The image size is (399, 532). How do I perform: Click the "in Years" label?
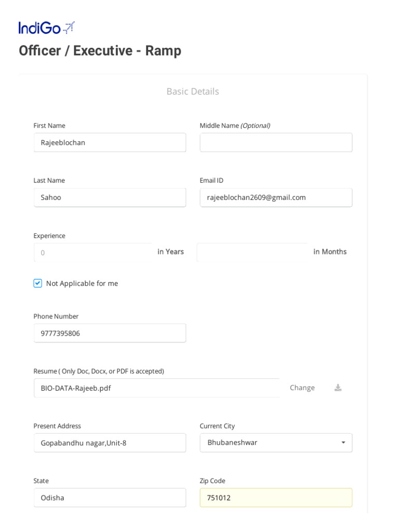coord(170,251)
